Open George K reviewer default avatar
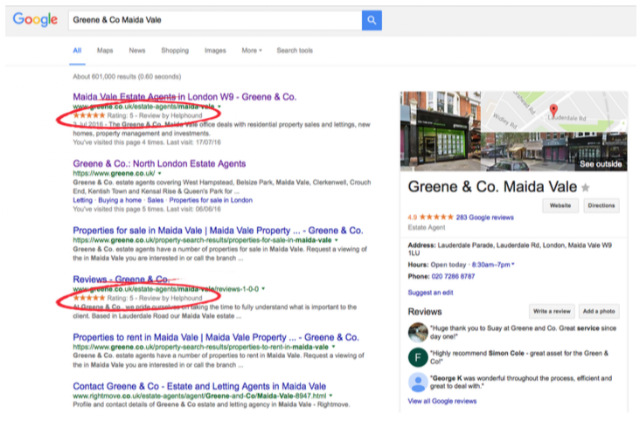 coord(418,383)
